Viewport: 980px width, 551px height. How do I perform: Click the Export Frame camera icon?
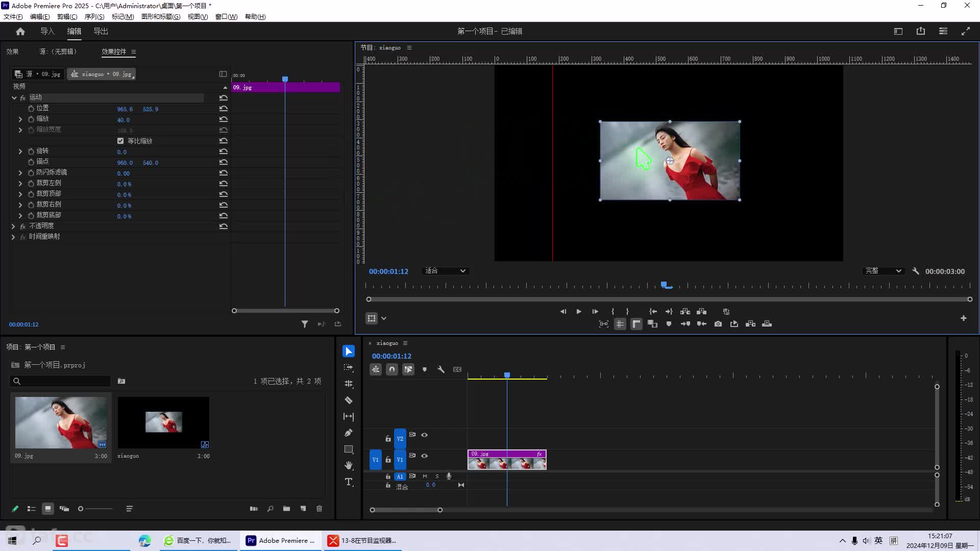point(718,324)
